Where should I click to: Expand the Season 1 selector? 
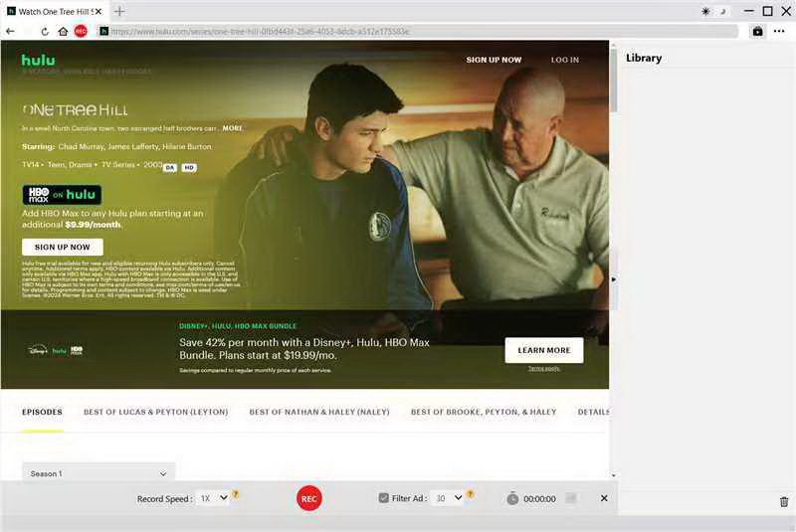[x=99, y=473]
